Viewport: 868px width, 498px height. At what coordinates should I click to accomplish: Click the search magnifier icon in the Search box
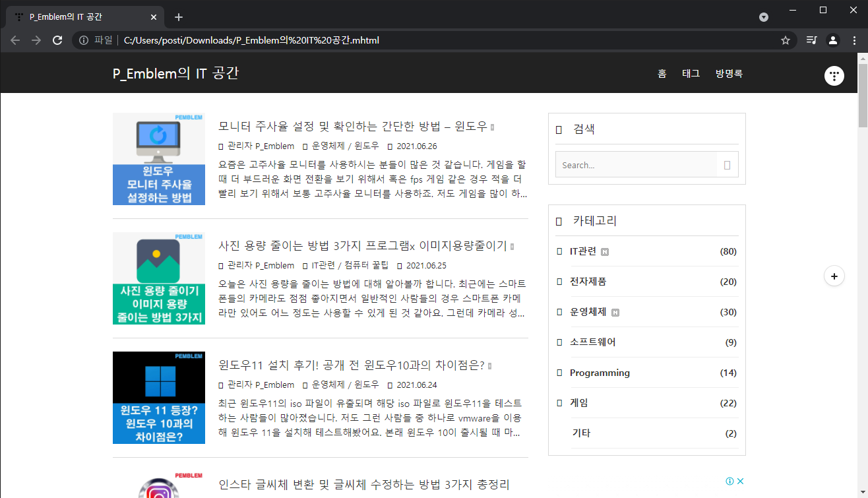click(x=728, y=164)
